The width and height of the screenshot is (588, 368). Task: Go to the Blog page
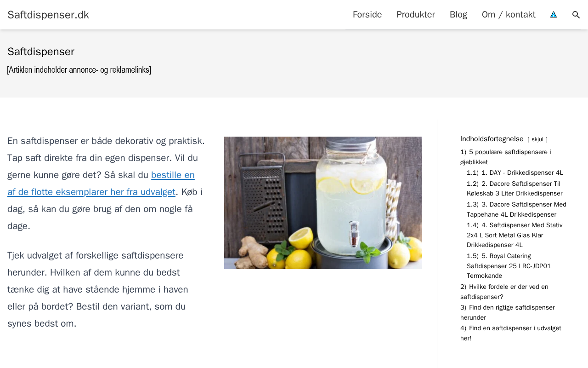(x=458, y=15)
